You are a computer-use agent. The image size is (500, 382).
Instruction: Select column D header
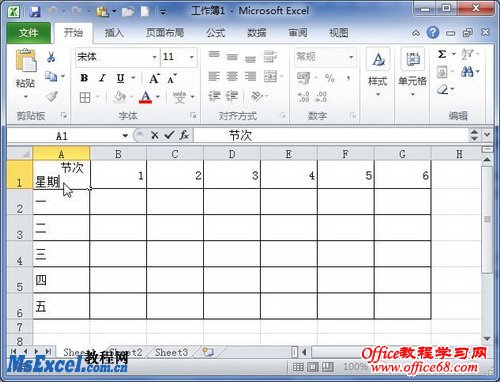coord(232,154)
